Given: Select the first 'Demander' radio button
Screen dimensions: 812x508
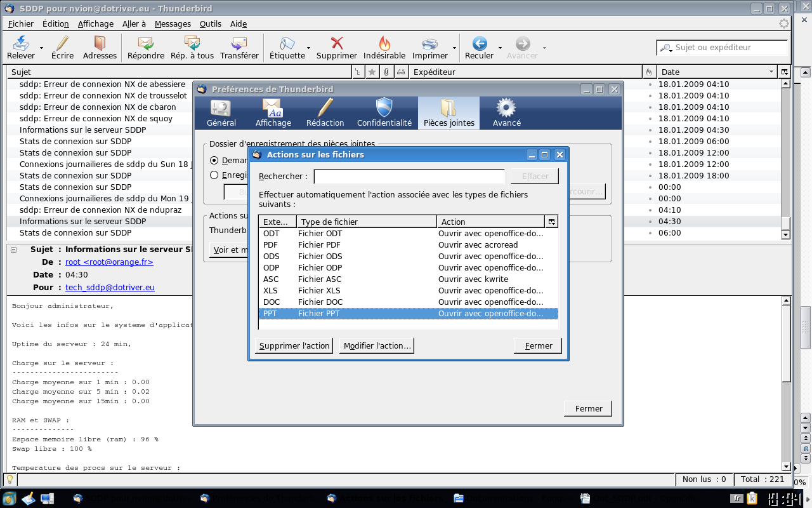Looking at the screenshot, I should (x=214, y=161).
